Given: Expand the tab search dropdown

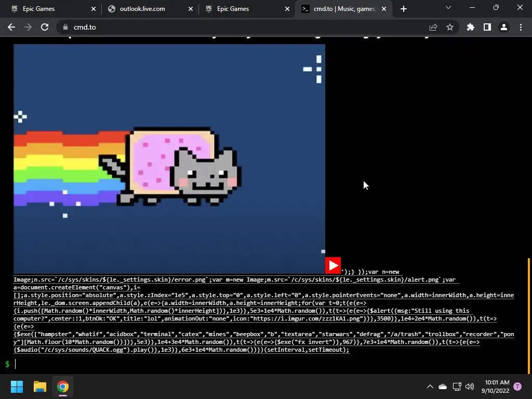Looking at the screenshot, I should click(448, 7).
